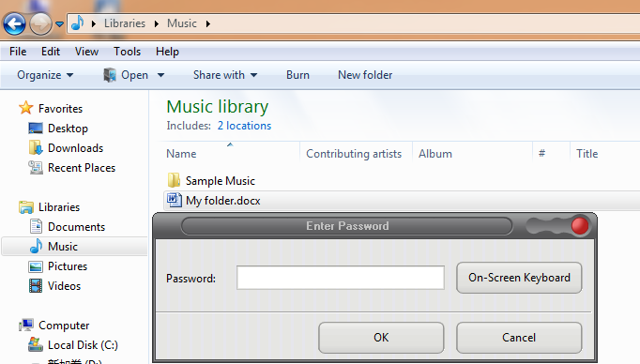640x364 pixels.
Task: Open the Share with dropdown
Action: tap(225, 75)
